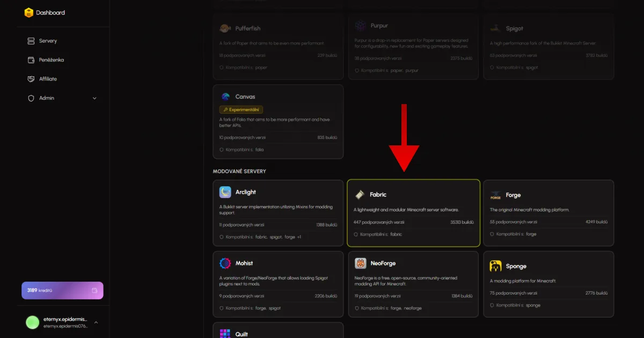The image size is (644, 338).
Task: Expand the Admin menu chevron
Action: point(94,98)
